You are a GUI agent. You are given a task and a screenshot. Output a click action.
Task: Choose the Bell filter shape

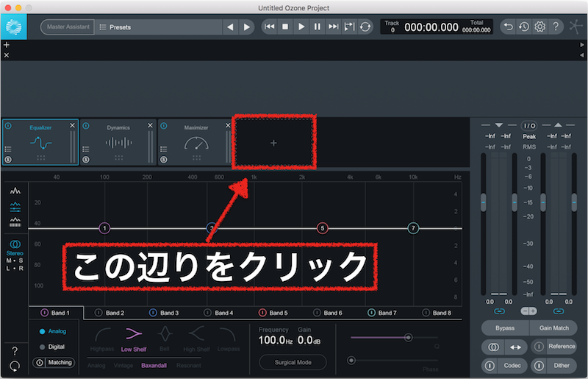tap(165, 339)
